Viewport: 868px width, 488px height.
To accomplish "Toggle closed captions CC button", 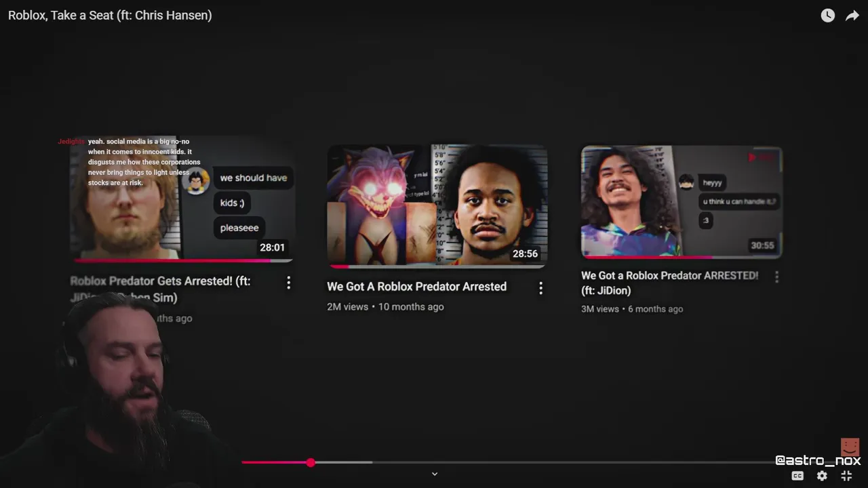I will [798, 476].
